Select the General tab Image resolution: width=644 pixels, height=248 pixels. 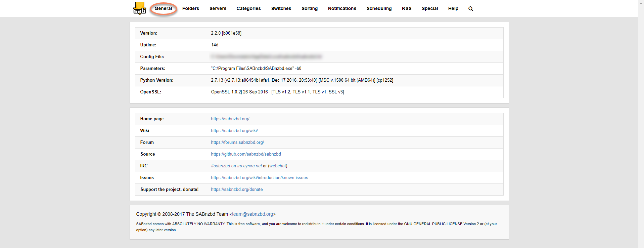coord(164,8)
